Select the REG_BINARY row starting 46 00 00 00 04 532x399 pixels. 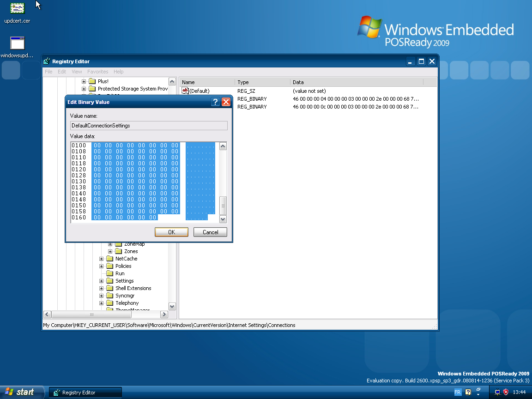point(308,99)
